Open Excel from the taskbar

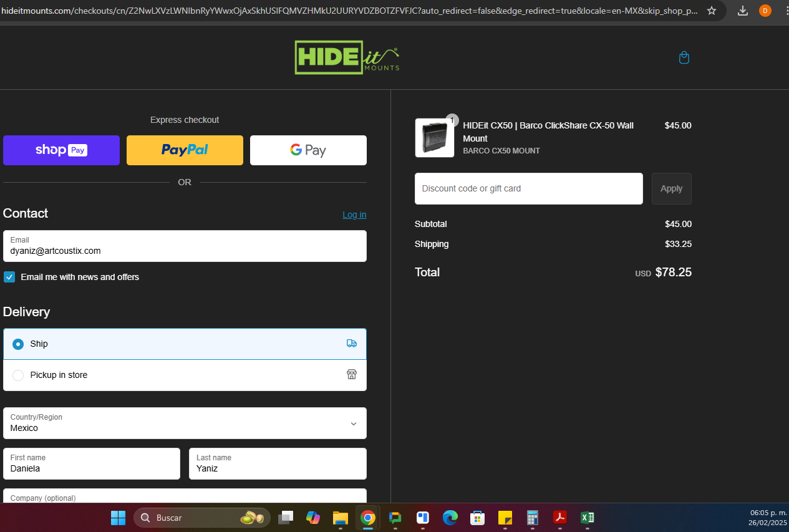coord(587,518)
